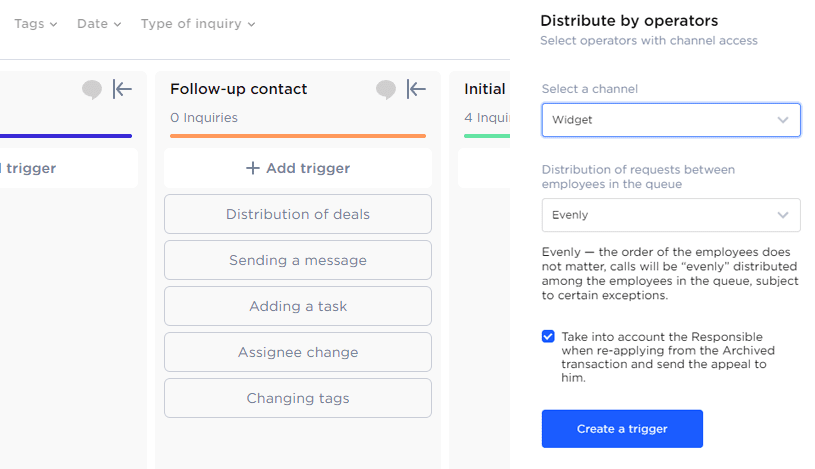Click the chat bubble icon above the purple bar
Image resolution: width=815 pixels, height=469 pixels.
tap(92, 90)
